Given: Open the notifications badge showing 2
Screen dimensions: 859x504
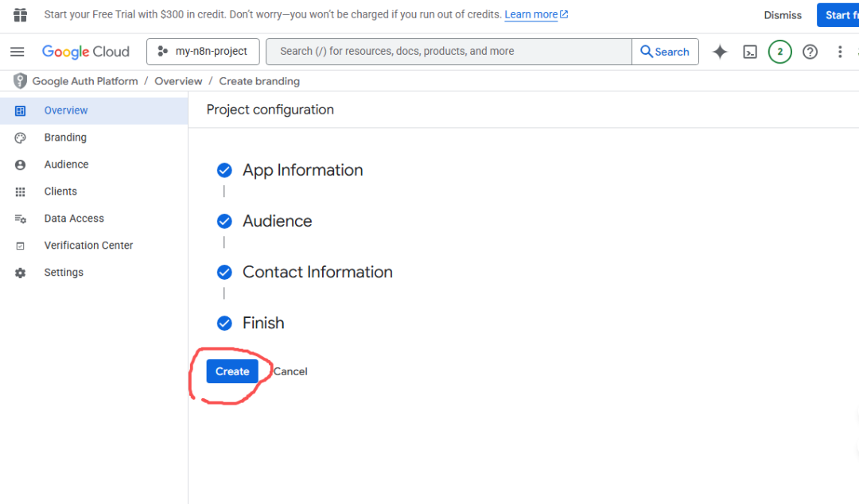Looking at the screenshot, I should 779,52.
